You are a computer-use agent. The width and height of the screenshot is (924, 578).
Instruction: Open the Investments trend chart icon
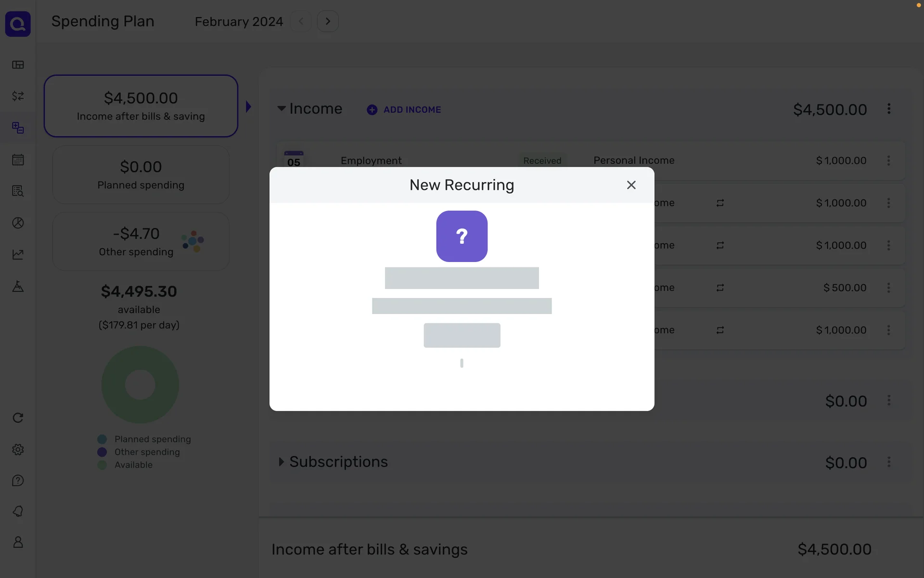pos(18,254)
